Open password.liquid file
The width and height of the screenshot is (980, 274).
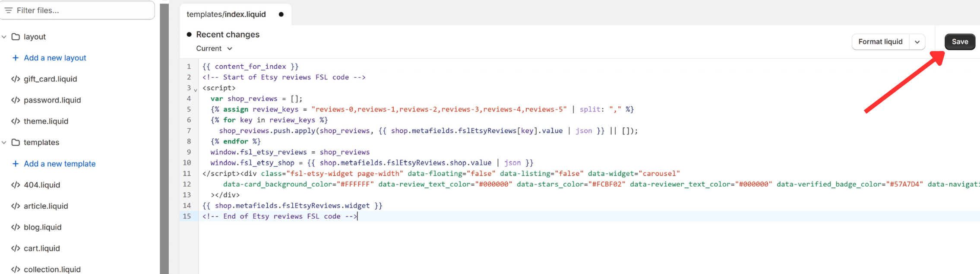(x=52, y=100)
